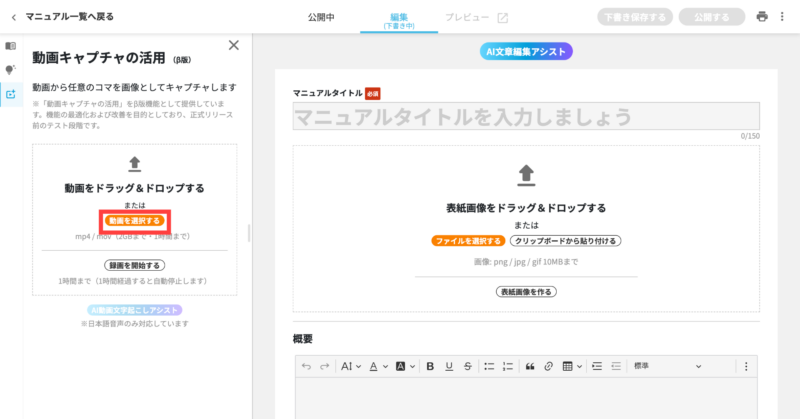The height and width of the screenshot is (419, 800).
Task: Select the video capture sidebar icon
Action: 11,94
